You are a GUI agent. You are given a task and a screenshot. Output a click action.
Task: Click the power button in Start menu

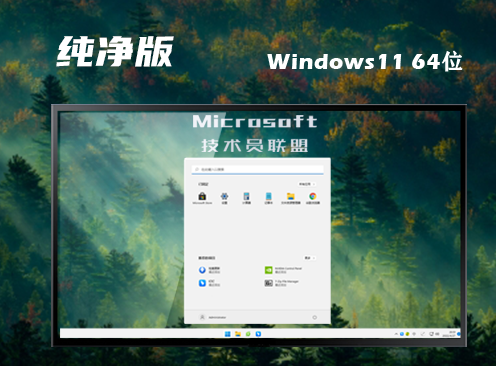point(314,317)
